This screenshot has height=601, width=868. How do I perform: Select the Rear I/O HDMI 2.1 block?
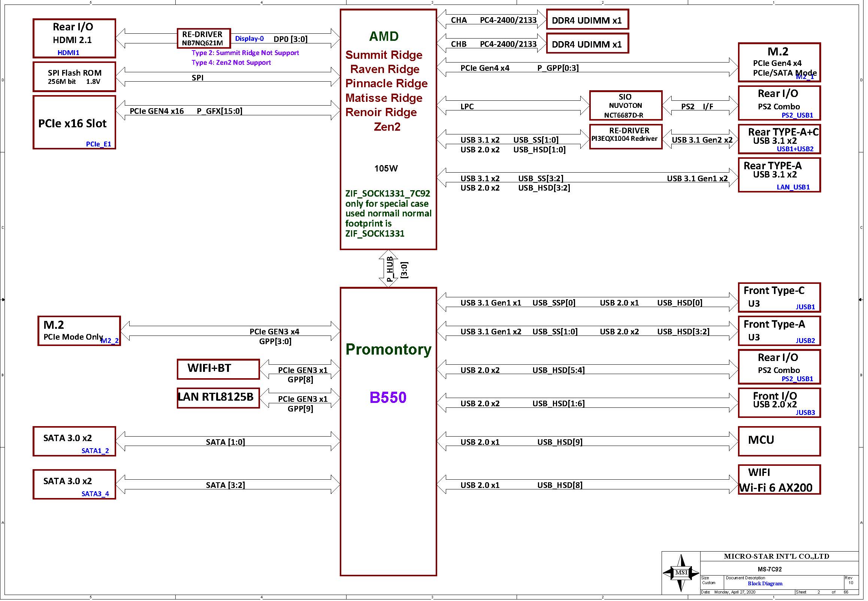coord(74,39)
